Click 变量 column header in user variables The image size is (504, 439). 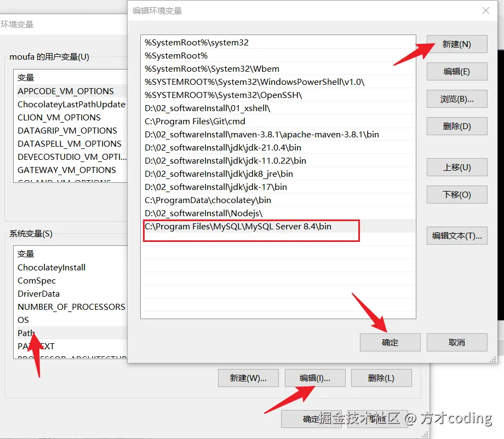point(26,77)
